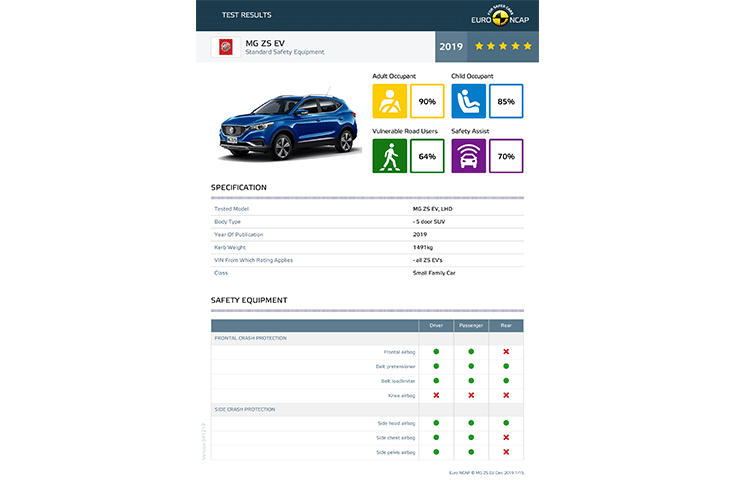This screenshot has height=485, width=735.
Task: Click the value 'all ZS EVs'
Action: coord(428,260)
